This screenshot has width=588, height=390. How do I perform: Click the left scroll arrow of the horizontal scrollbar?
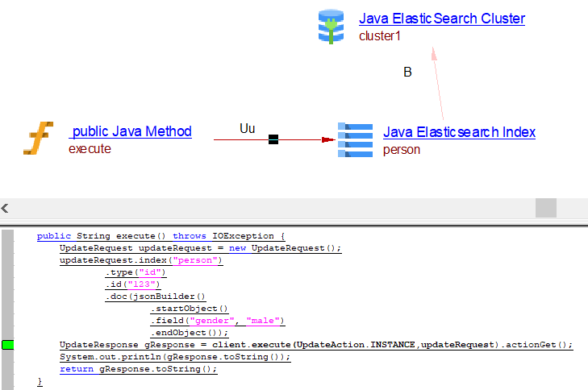[5, 209]
